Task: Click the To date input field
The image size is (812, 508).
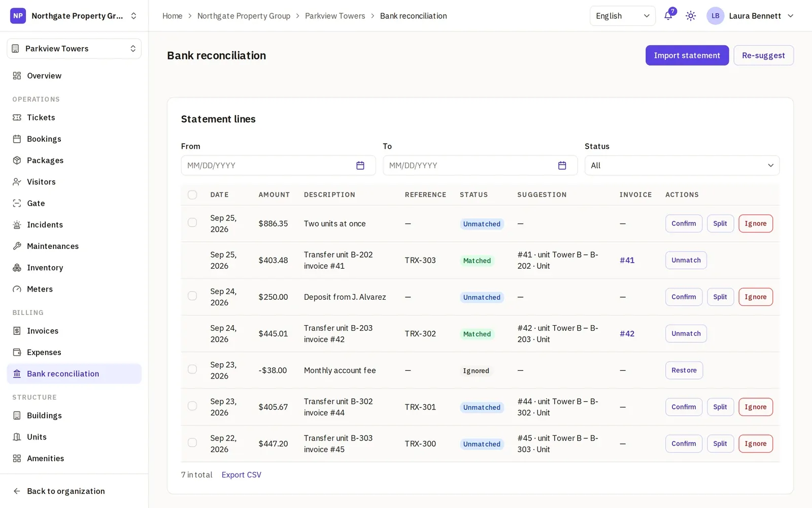Action: point(480,166)
